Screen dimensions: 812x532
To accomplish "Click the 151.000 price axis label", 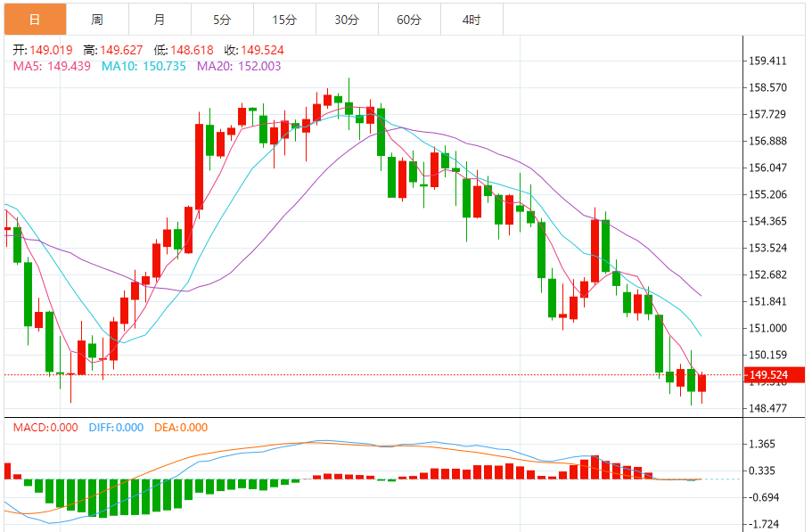I will tap(767, 328).
